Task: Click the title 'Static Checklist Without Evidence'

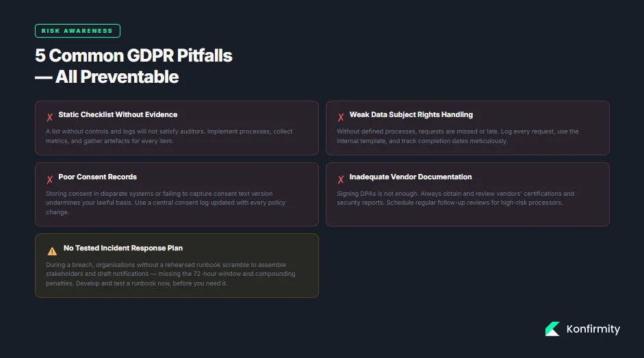Action: tap(118, 115)
